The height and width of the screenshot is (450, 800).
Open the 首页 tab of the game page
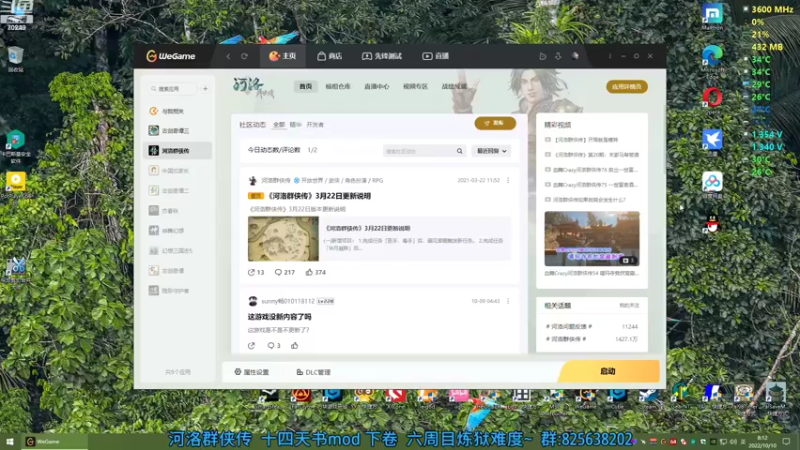(306, 86)
